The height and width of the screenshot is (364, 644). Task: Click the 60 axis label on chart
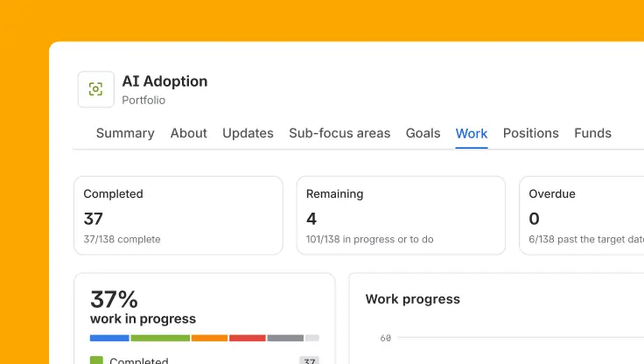tap(385, 338)
